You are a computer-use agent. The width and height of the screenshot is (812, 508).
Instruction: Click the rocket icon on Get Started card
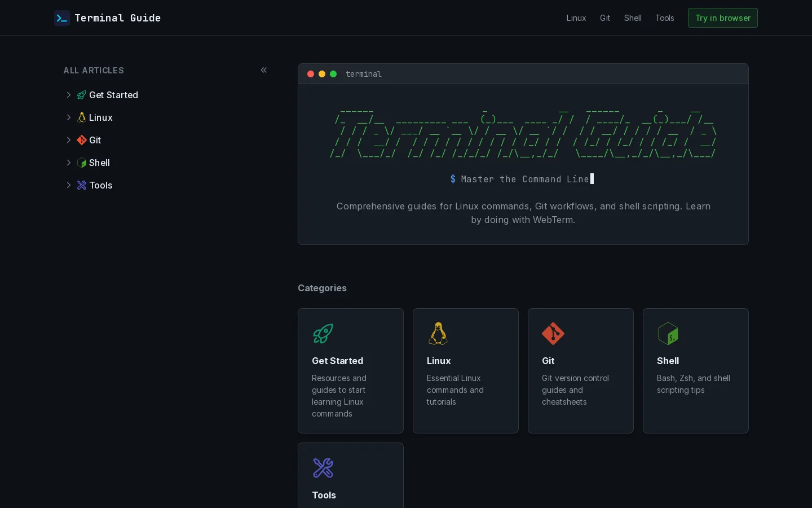click(323, 334)
